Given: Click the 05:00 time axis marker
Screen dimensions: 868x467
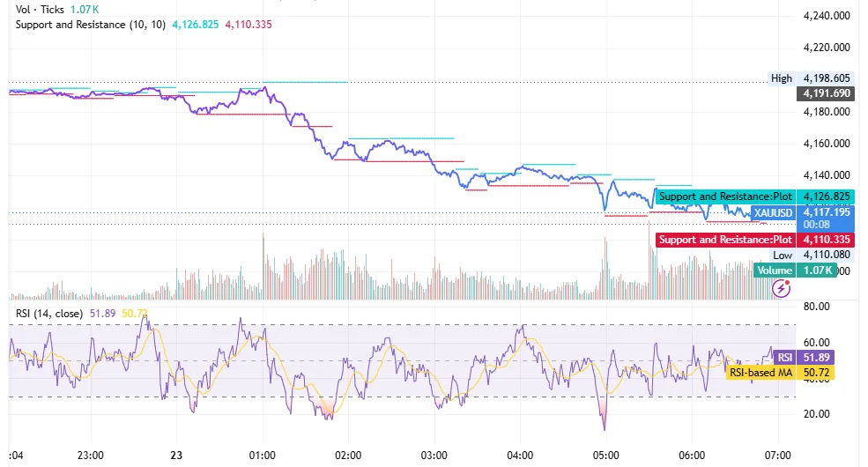Looking at the screenshot, I should tap(605, 456).
